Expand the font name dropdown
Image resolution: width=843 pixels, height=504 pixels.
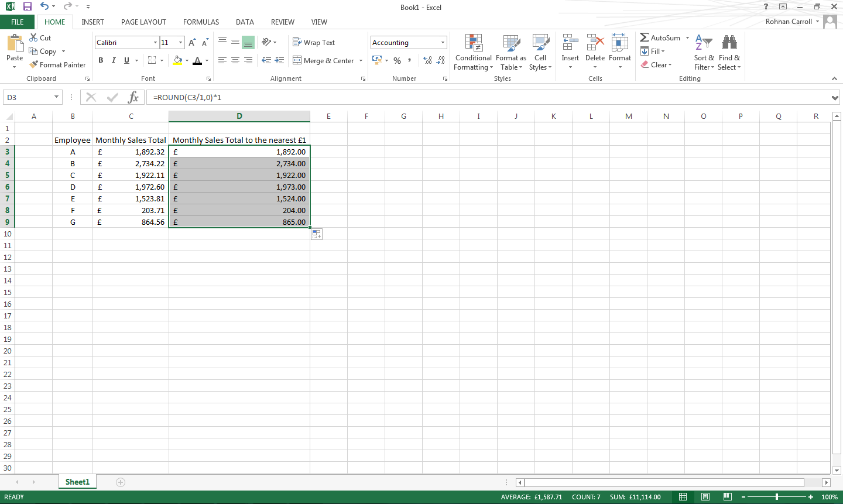pyautogui.click(x=156, y=43)
